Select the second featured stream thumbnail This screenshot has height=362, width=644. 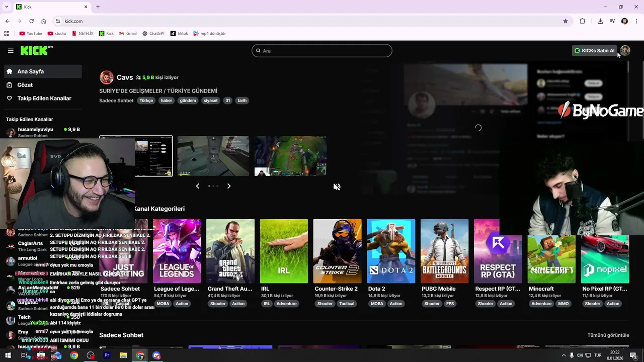coord(213,156)
